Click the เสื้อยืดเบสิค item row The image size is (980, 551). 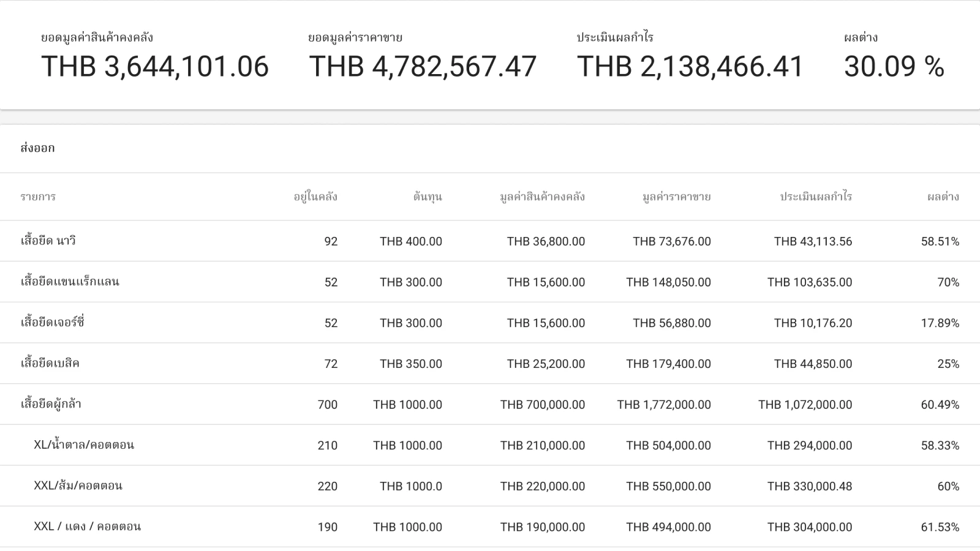tap(50, 364)
